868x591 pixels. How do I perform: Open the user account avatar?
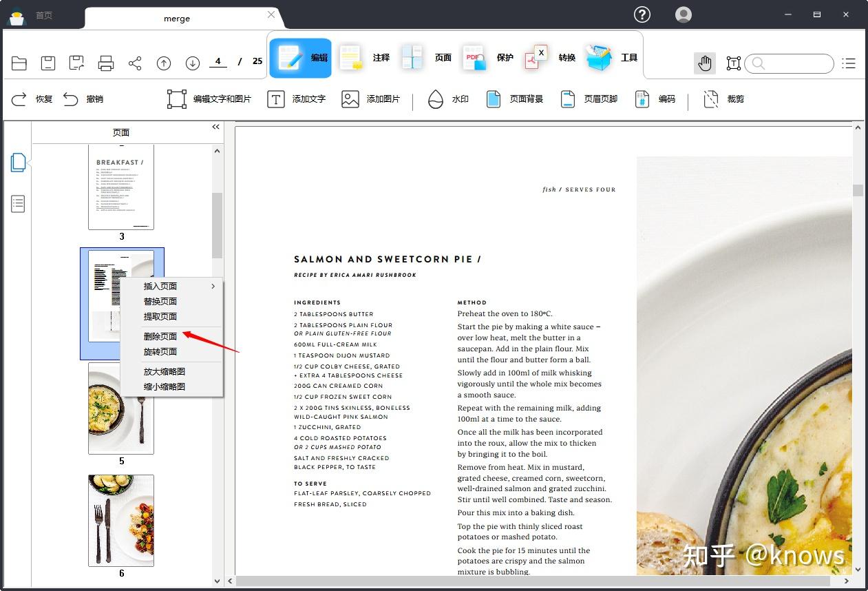684,14
